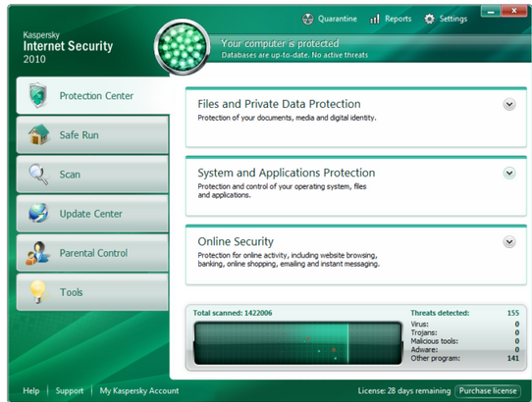Click 'Protection and control of your operating system' description
Viewport: 532px width, 402px height.
[x=282, y=190]
